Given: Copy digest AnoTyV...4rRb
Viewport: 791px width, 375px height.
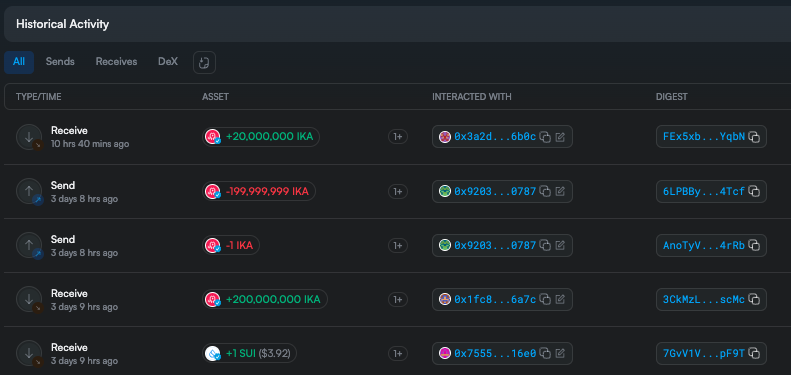Looking at the screenshot, I should [x=754, y=245].
